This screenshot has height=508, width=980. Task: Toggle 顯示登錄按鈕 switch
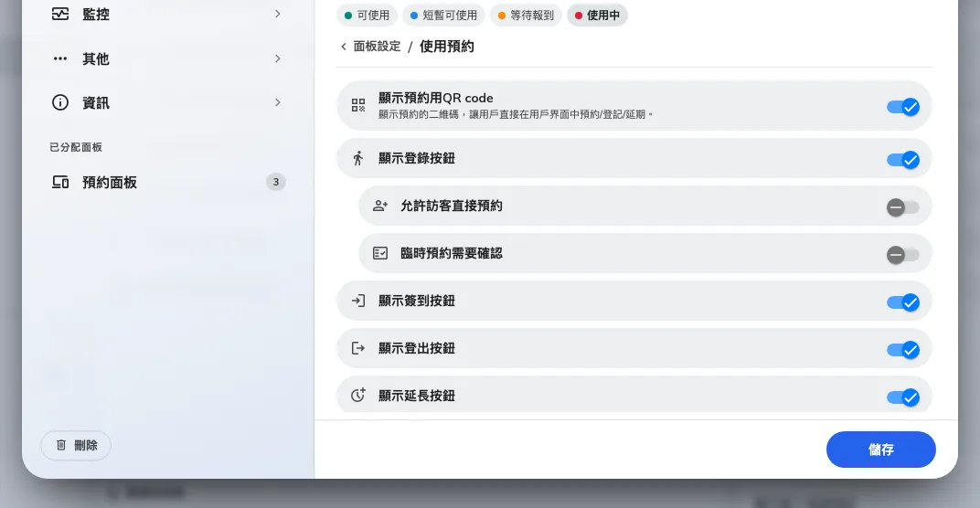(x=902, y=160)
